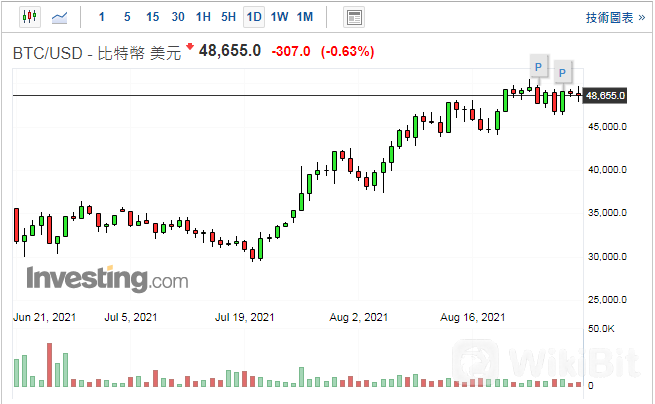
Task: Switch to area line chart type
Action: click(59, 18)
